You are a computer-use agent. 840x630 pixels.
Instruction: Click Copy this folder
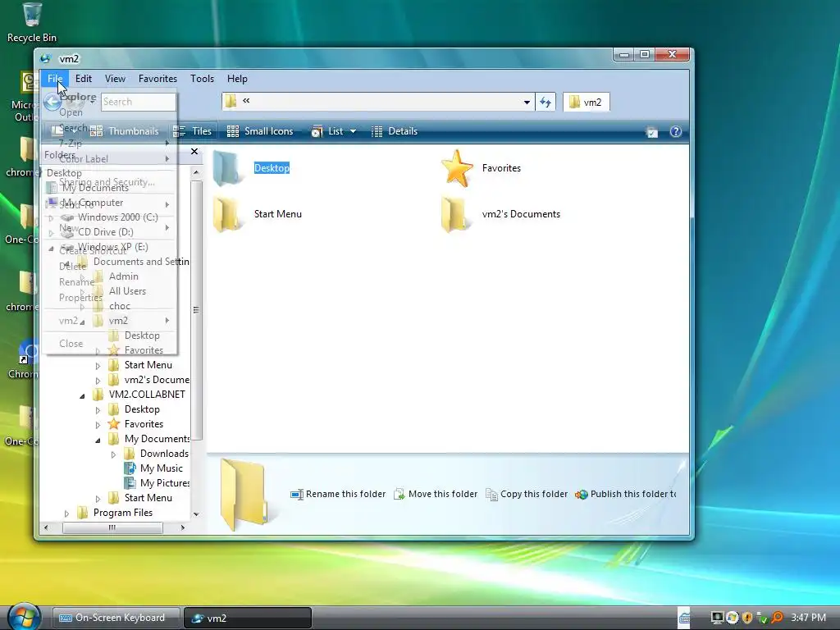527,494
